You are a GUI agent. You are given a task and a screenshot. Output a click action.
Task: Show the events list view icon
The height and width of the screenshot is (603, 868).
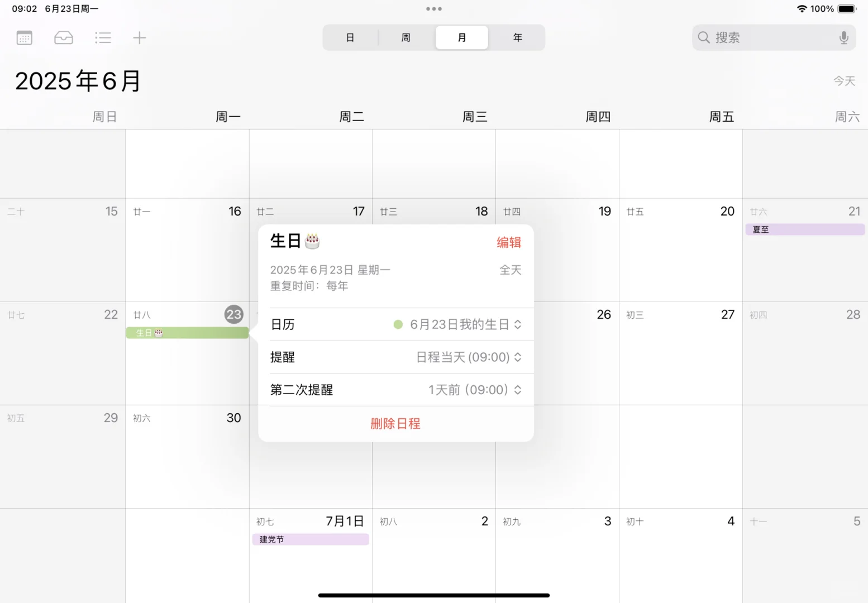[x=103, y=38]
